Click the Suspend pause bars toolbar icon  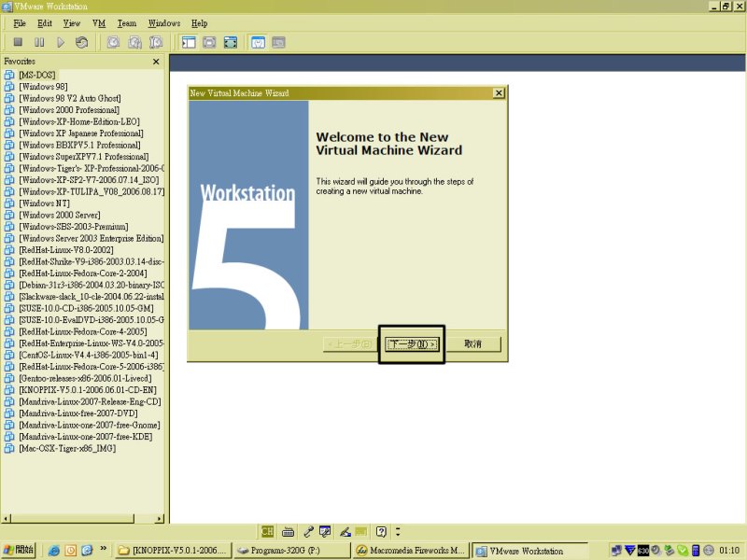pyautogui.click(x=39, y=42)
